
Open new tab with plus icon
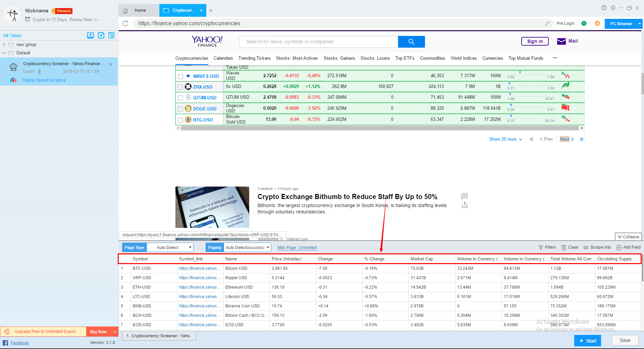click(x=211, y=11)
